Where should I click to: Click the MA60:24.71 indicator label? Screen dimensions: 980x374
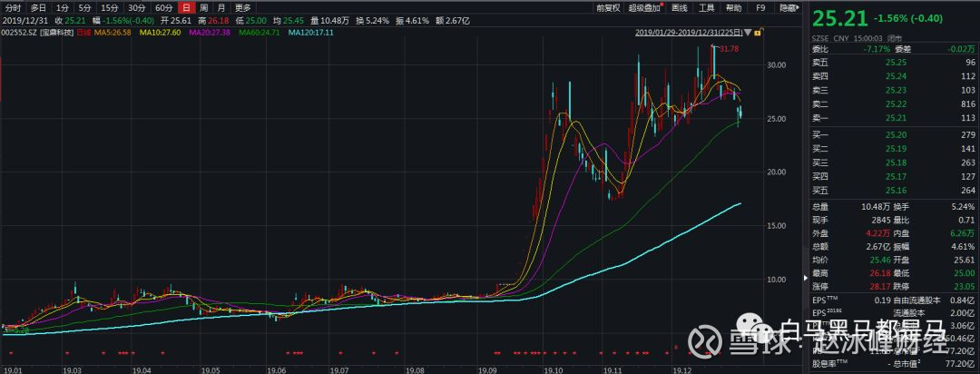tap(259, 32)
